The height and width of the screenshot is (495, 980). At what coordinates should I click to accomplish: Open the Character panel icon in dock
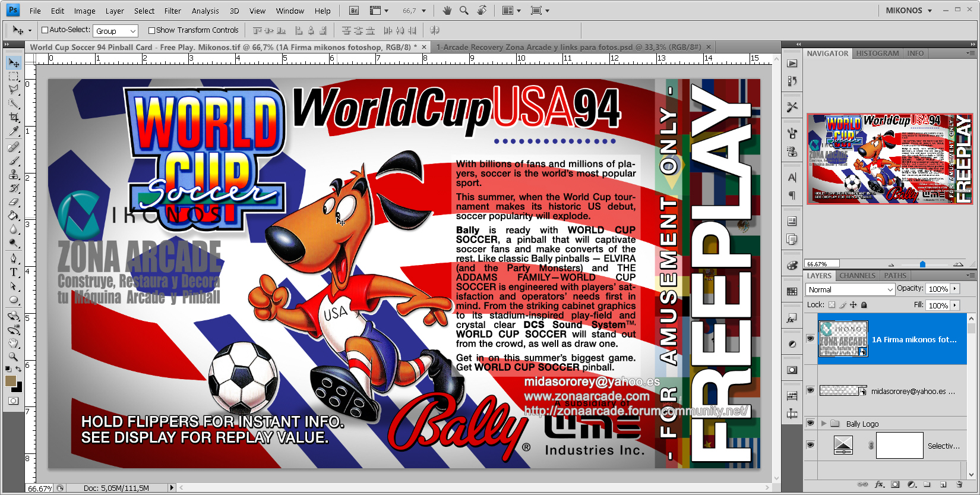point(792,177)
